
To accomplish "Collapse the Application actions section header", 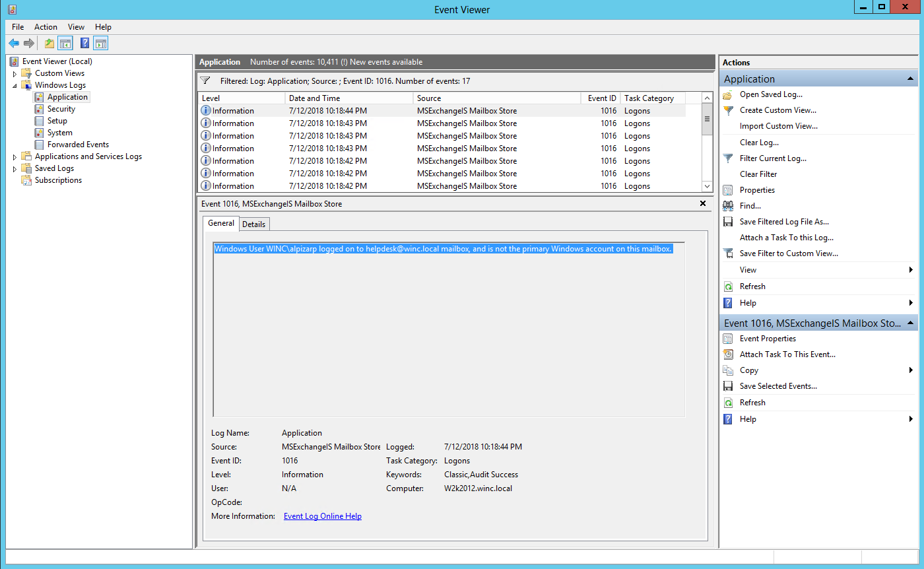I will [910, 78].
